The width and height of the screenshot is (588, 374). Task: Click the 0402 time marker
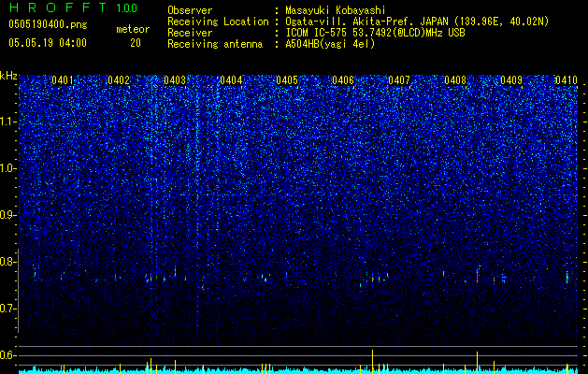tap(119, 79)
